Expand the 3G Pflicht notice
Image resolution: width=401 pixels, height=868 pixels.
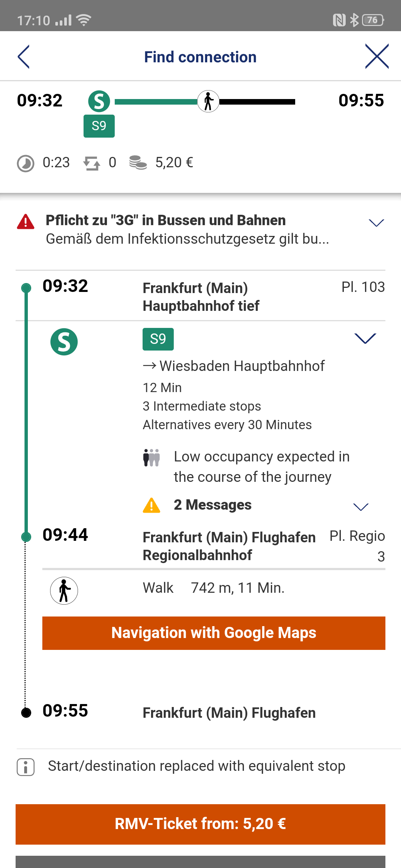pos(376,223)
